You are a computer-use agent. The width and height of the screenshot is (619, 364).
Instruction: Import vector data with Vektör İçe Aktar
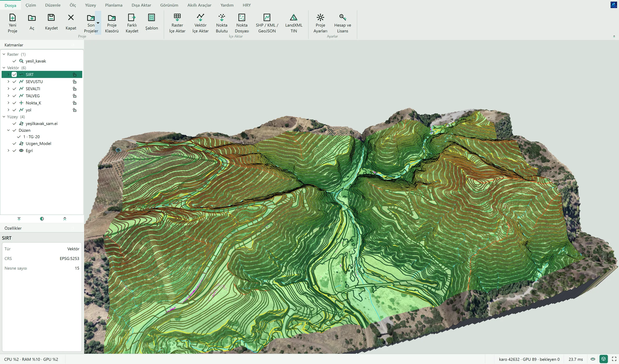[200, 23]
